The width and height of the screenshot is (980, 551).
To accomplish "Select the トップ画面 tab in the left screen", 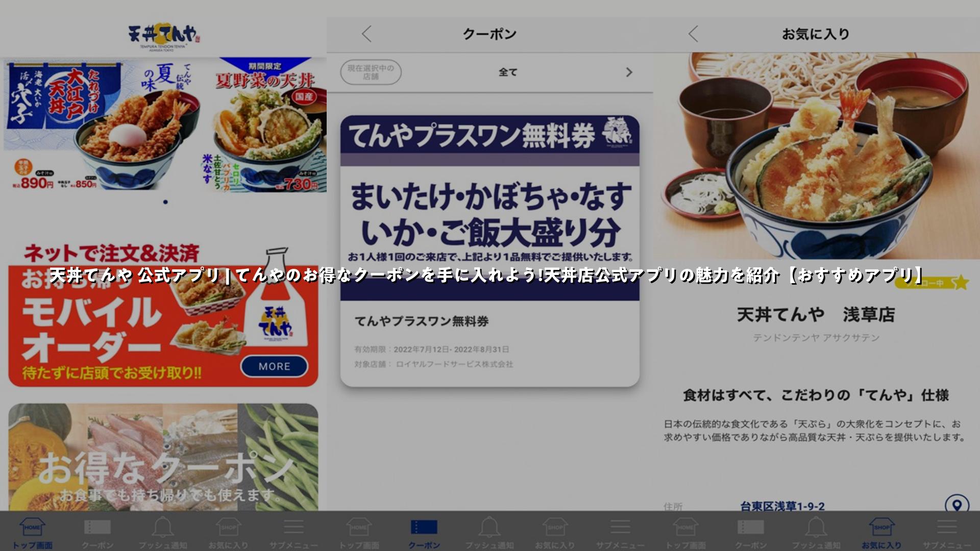I will pyautogui.click(x=32, y=533).
